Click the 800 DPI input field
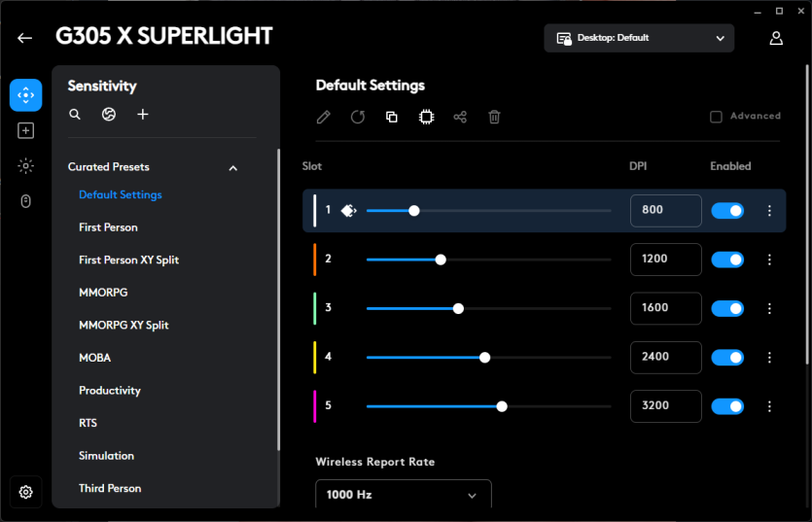The width and height of the screenshot is (812, 522). (x=666, y=211)
